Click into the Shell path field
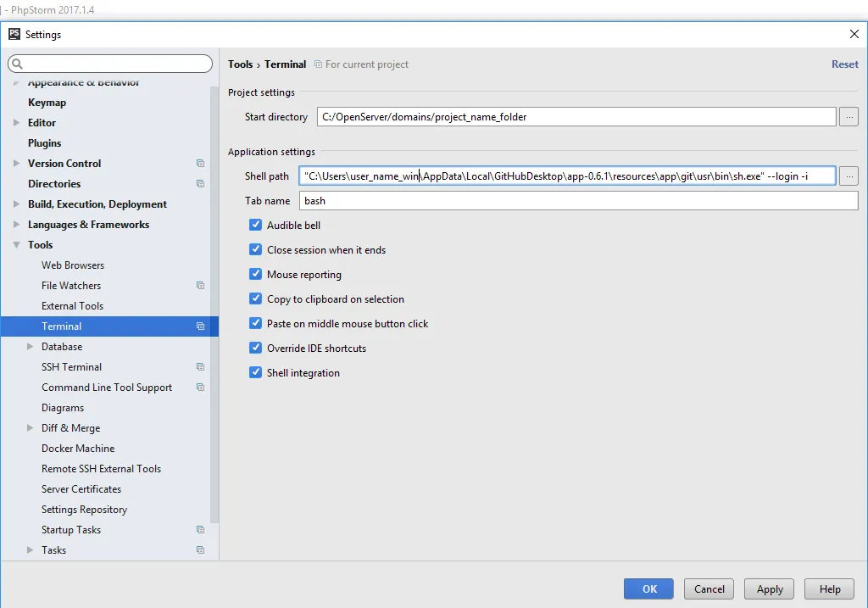Image resolution: width=868 pixels, height=608 pixels. [x=567, y=176]
